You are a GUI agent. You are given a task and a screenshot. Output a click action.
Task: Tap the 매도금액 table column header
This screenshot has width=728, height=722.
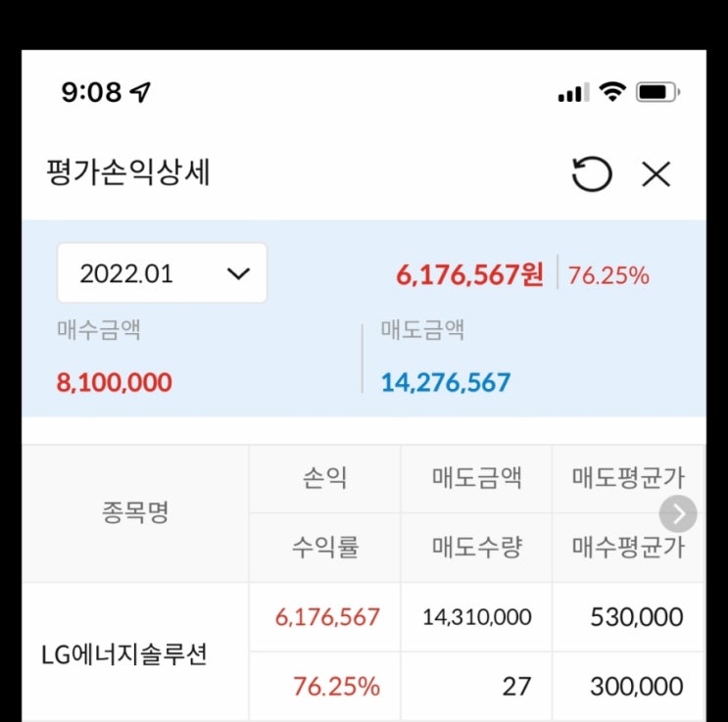(477, 478)
